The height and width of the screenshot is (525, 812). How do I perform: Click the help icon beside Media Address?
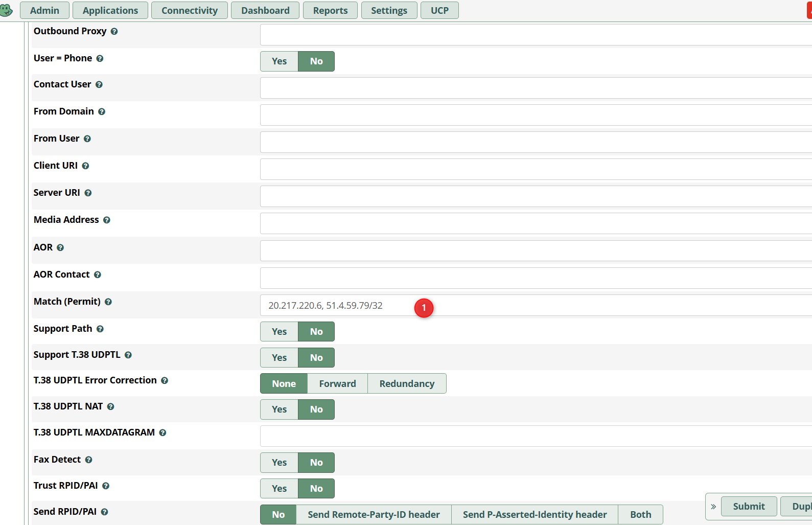pyautogui.click(x=107, y=220)
